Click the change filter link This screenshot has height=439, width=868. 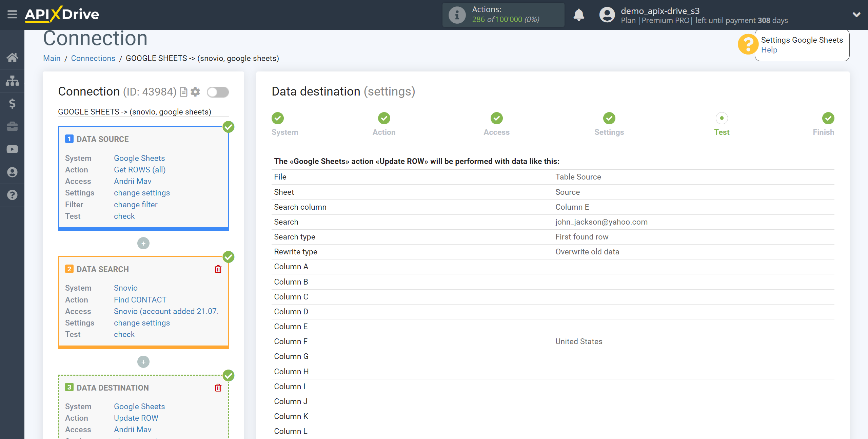point(136,205)
